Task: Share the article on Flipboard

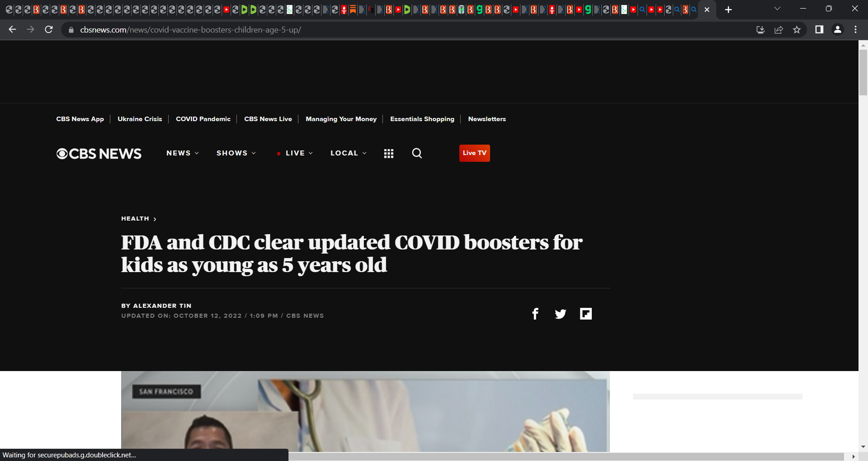Action: click(586, 314)
